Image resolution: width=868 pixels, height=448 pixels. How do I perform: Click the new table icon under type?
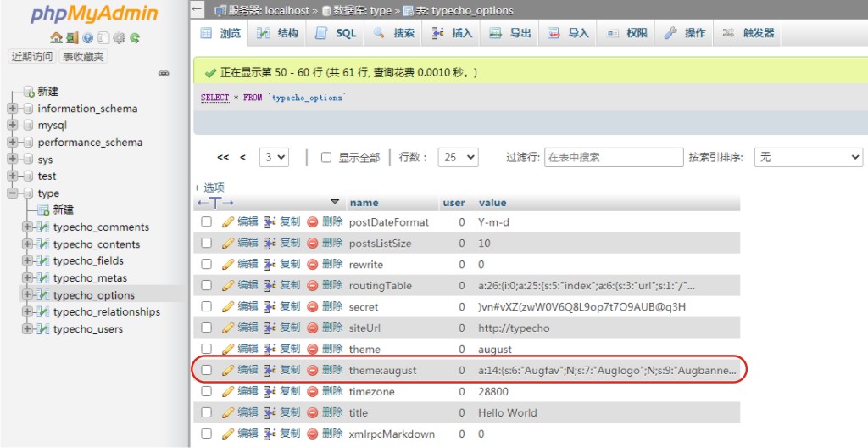43,210
